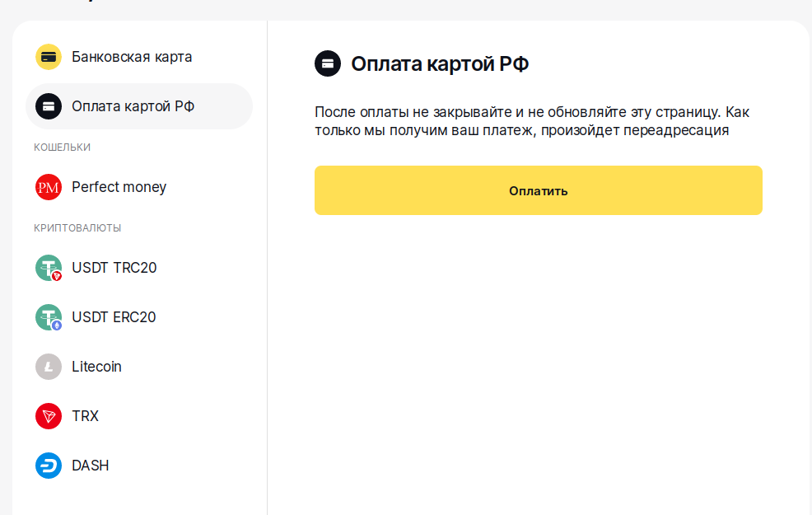Screen dimensions: 812x515
Task: Choose USDT TRC20 payment option
Action: pyautogui.click(x=114, y=268)
